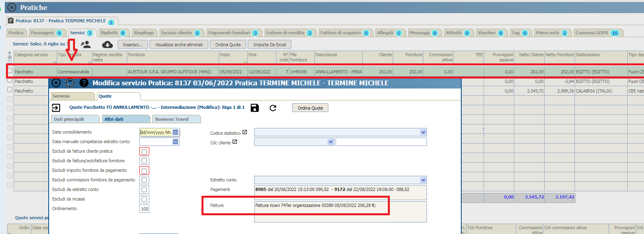
Task: Open calendar picker for Data consolidamento
Action: click(x=175, y=132)
